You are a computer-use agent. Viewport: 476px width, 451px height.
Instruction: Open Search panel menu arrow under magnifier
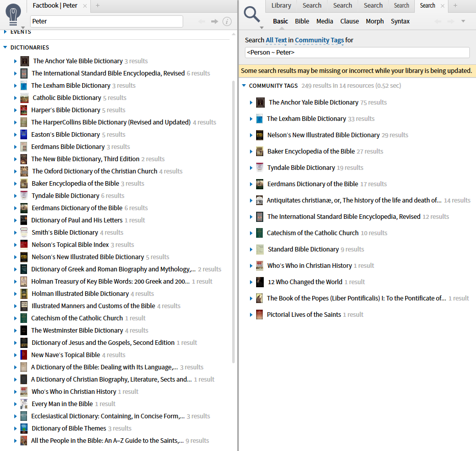tap(262, 28)
